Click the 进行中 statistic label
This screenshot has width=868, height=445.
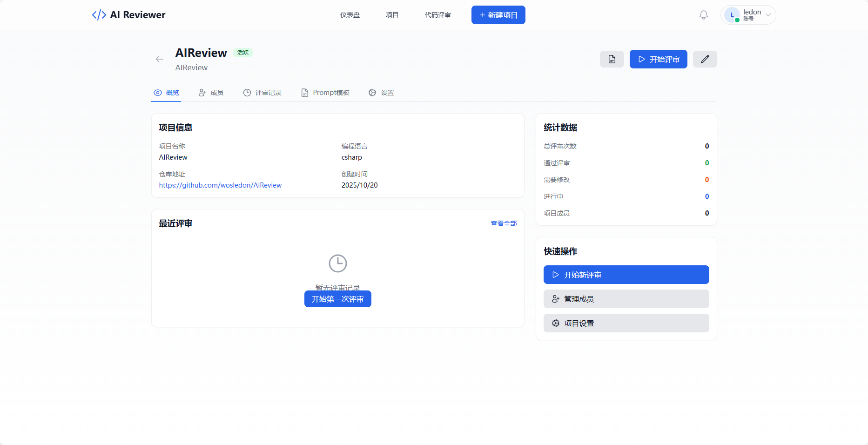pos(553,196)
